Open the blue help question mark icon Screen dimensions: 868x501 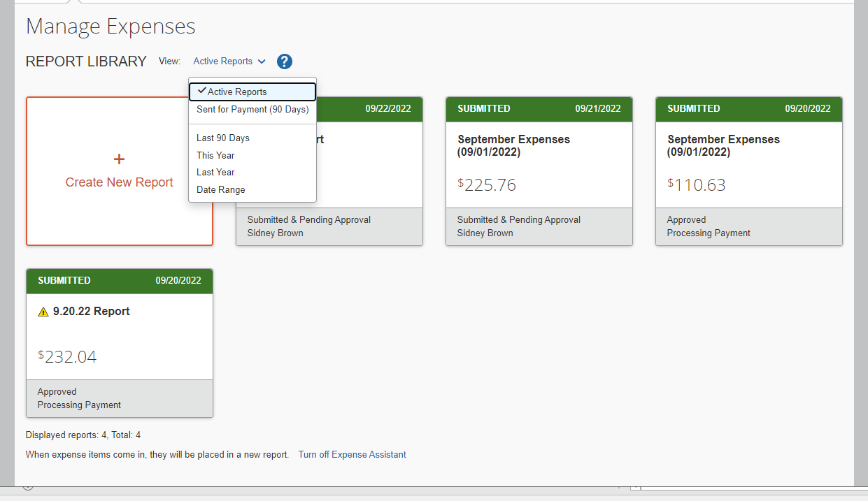[x=284, y=61]
